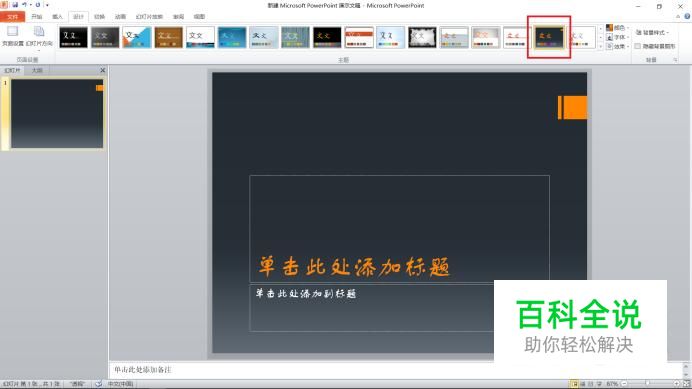This screenshot has width=692, height=389.
Task: Click the Undo arrow icon in title bar
Action: pos(25,5)
